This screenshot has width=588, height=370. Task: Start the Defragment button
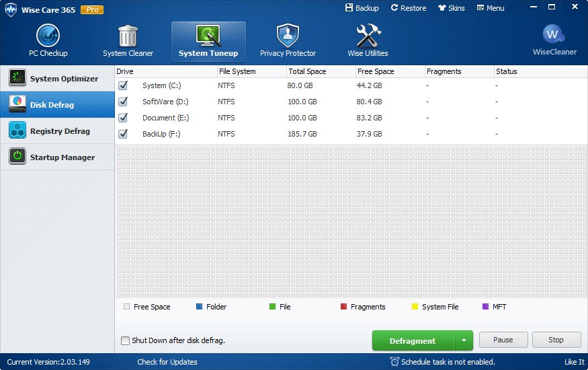pos(413,340)
